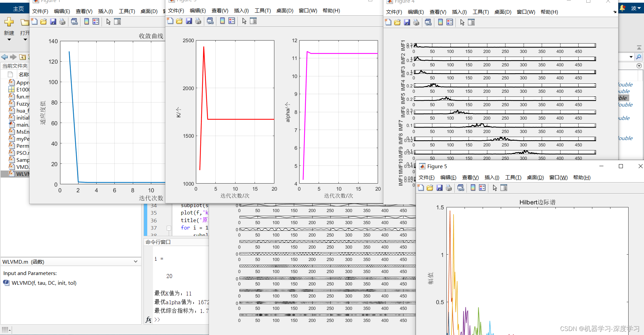Toggle Insert Legend in the K/alpha figure toolbar
The width and height of the screenshot is (644, 335).
(x=232, y=21)
